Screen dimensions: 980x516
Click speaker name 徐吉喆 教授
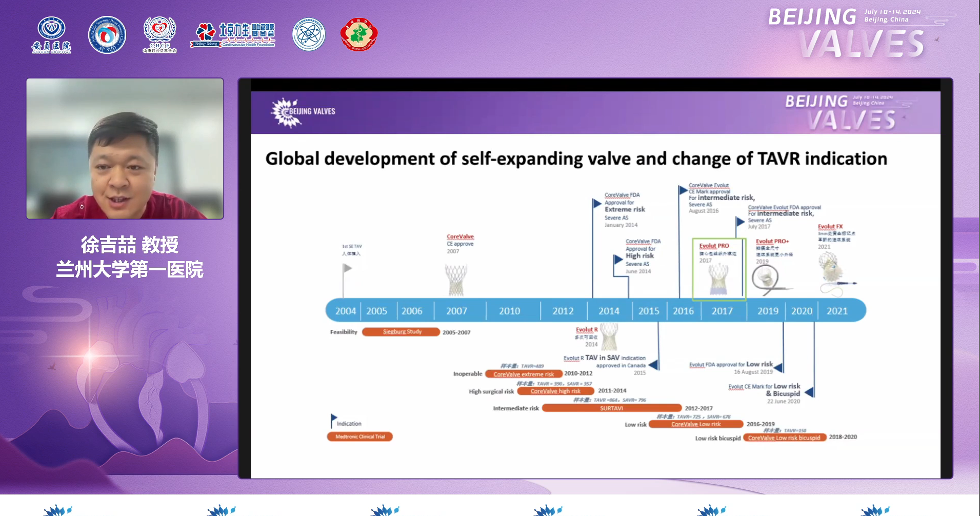pos(130,245)
